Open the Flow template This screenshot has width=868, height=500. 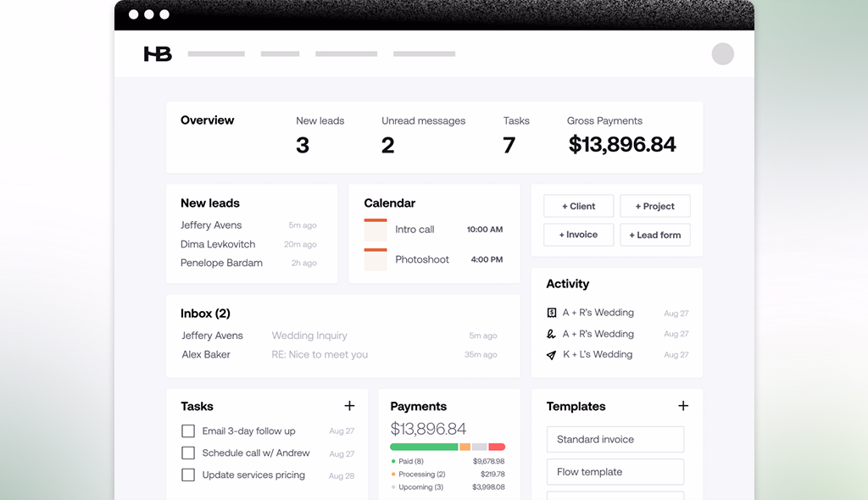tap(615, 471)
